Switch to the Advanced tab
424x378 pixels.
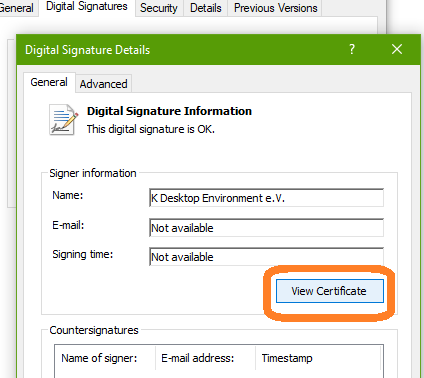click(x=103, y=84)
